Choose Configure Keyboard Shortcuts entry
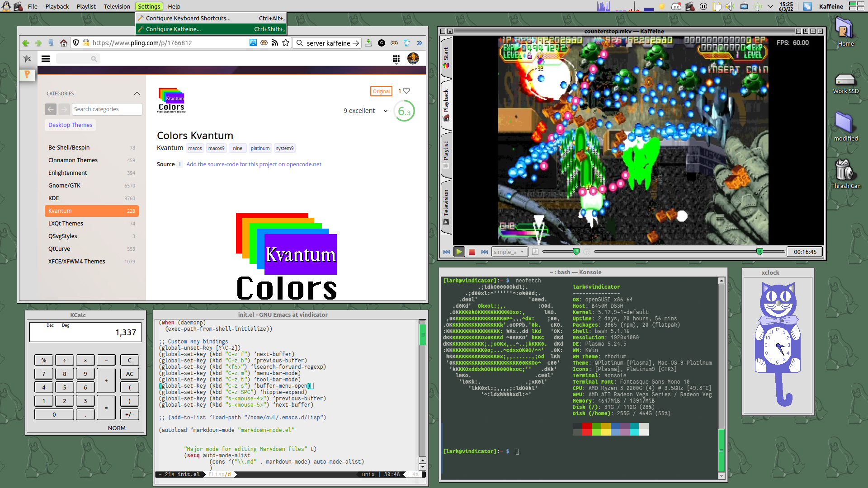This screenshot has width=868, height=488. (211, 18)
